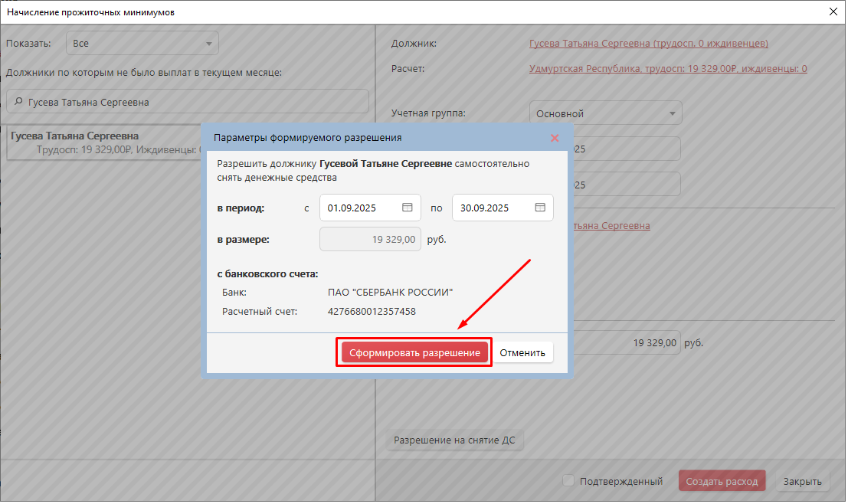Click the disabled amount field in dialog
This screenshot has height=504, width=848.
pyautogui.click(x=370, y=240)
